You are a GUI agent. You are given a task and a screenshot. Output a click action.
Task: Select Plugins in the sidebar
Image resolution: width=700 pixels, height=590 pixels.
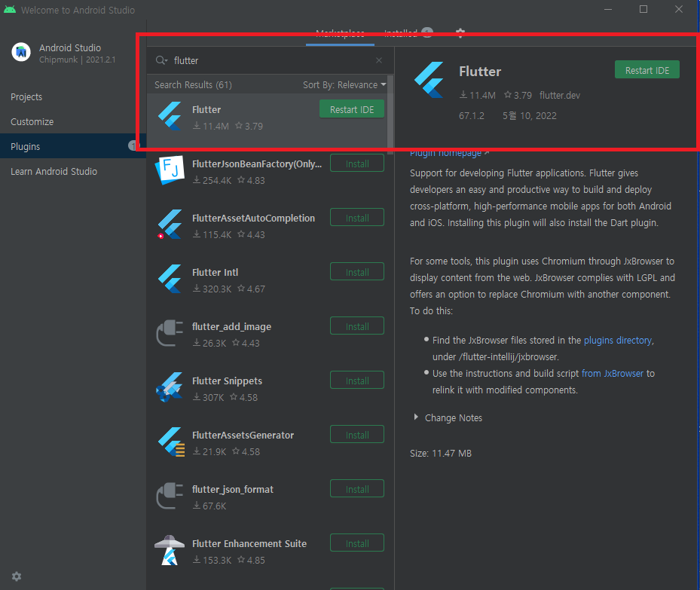click(x=73, y=146)
